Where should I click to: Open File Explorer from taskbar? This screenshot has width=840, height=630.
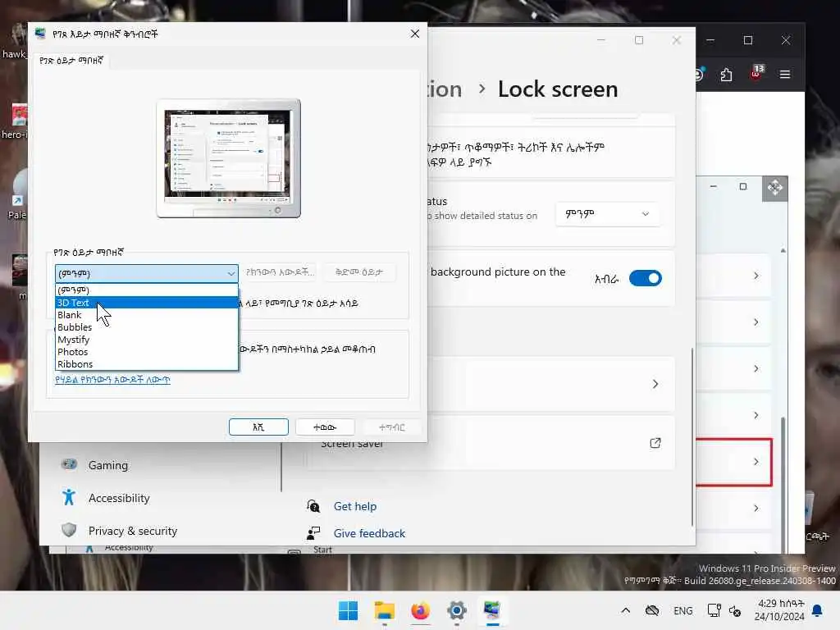(x=384, y=610)
